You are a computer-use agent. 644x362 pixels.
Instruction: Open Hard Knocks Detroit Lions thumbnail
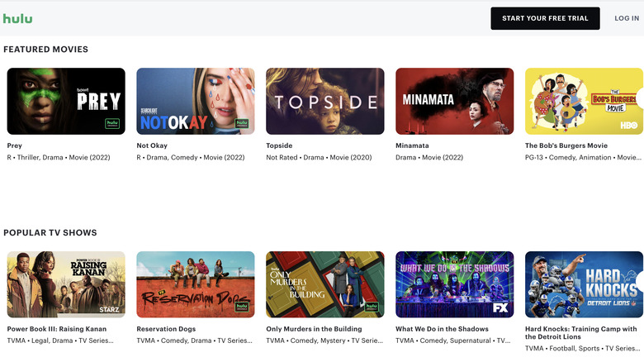click(584, 284)
